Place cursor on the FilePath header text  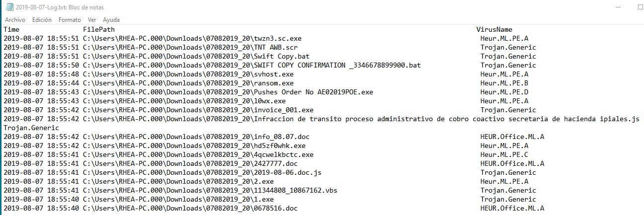point(99,29)
